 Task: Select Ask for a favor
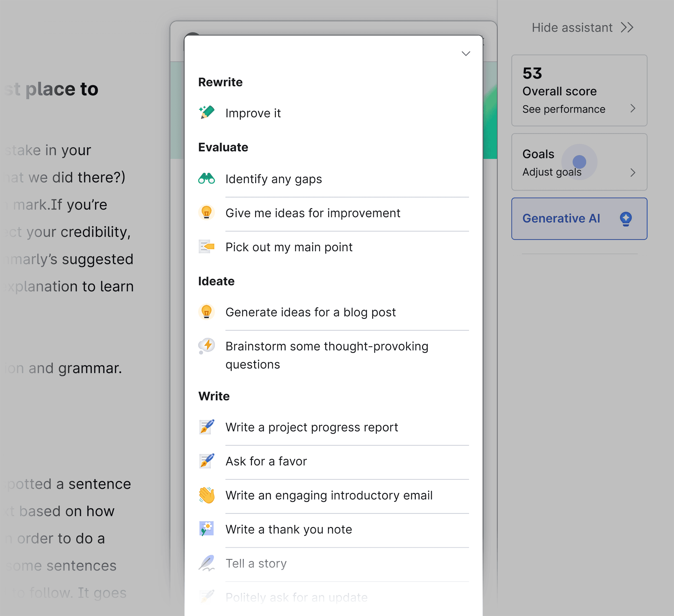266,461
